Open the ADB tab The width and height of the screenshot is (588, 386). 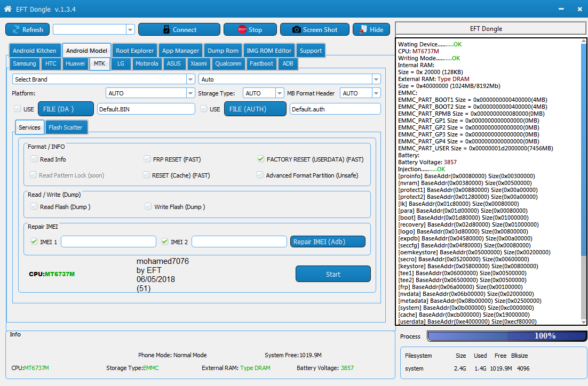click(x=288, y=63)
